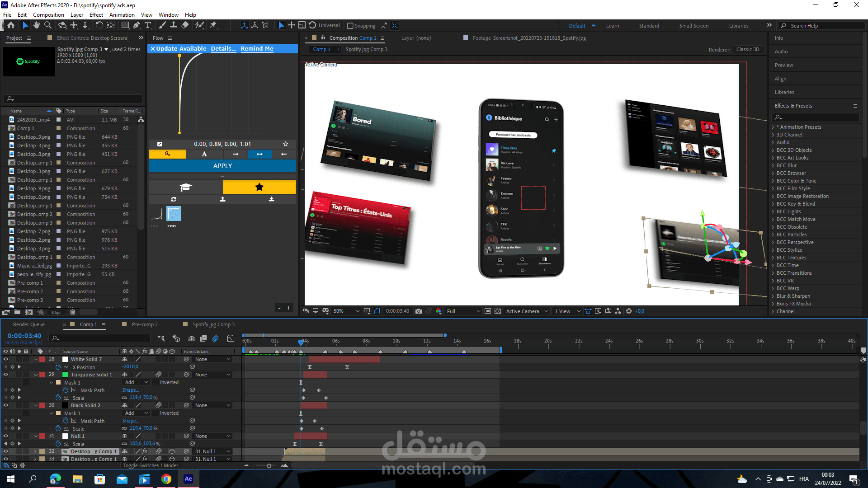
Task: Select the Horizontal Type tool
Action: coord(148,25)
